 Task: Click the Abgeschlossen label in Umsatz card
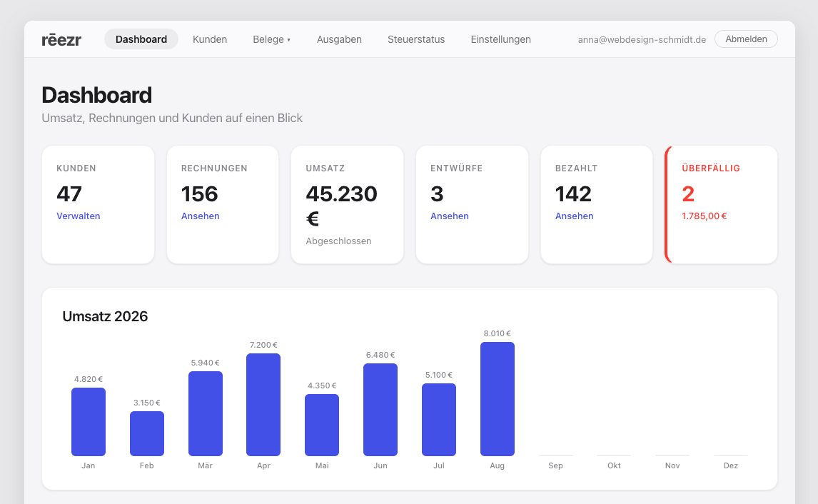(x=338, y=241)
